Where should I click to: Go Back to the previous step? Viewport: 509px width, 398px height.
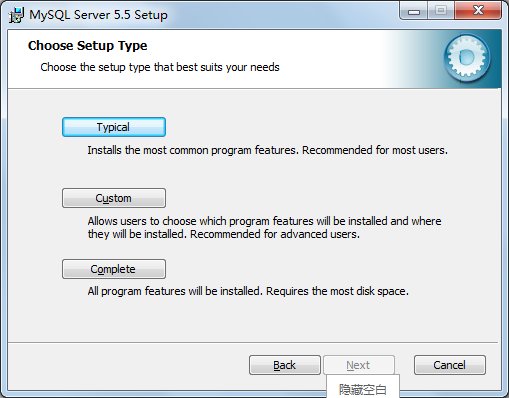point(285,365)
